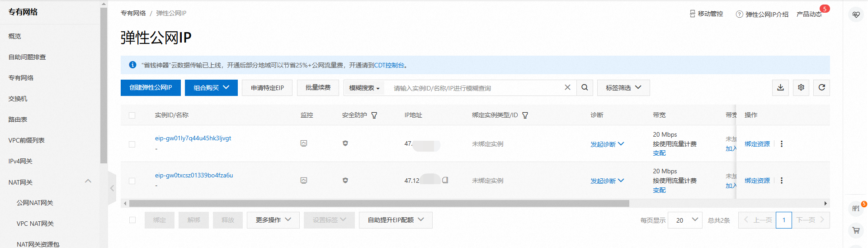Open the CDT控制台 link in banner
868x248 pixels.
389,65
